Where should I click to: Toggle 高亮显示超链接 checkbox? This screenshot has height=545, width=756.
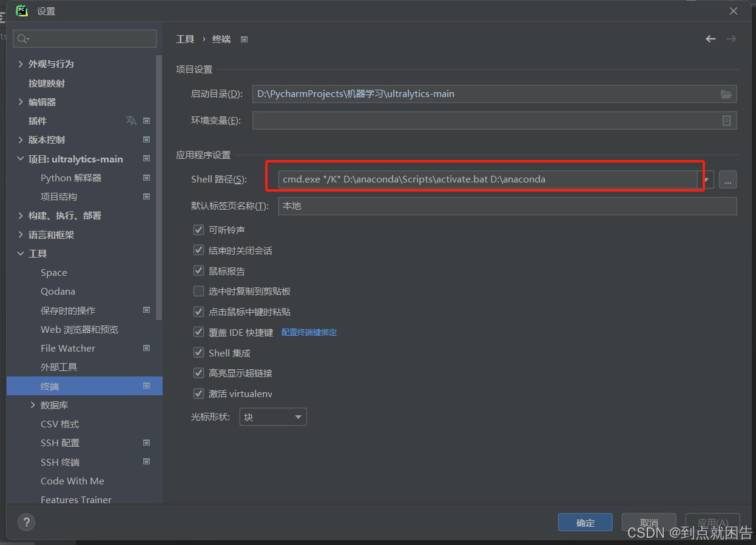coord(198,373)
